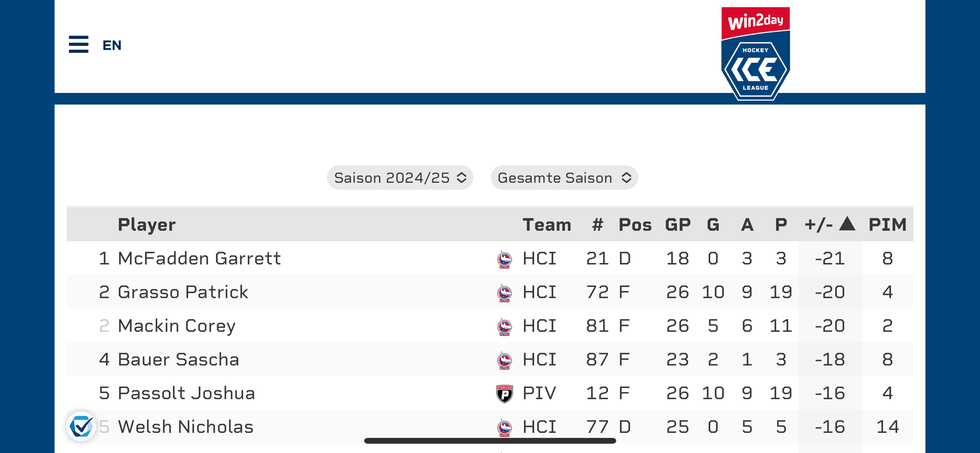Open McFadden Garrett's player page

199,258
